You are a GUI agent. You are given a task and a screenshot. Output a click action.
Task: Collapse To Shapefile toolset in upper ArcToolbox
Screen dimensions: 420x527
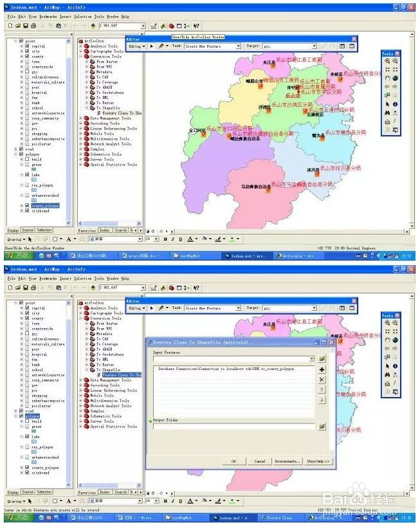87,108
